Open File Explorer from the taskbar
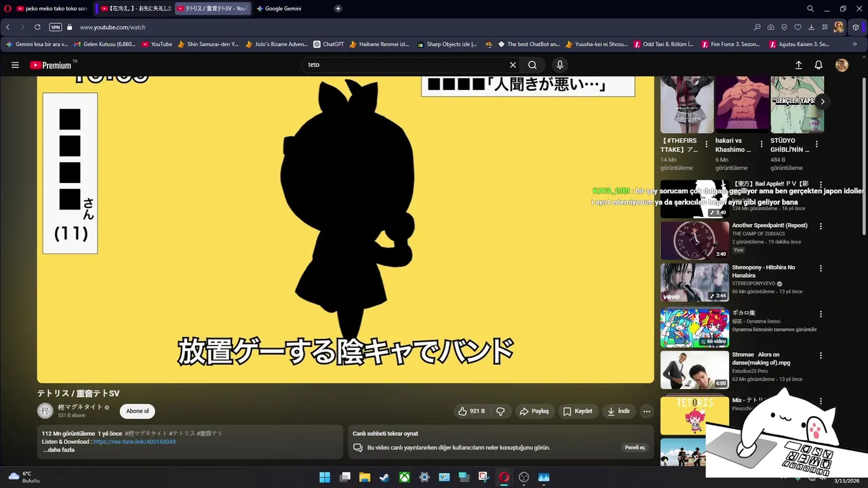This screenshot has height=488, width=868. click(364, 477)
